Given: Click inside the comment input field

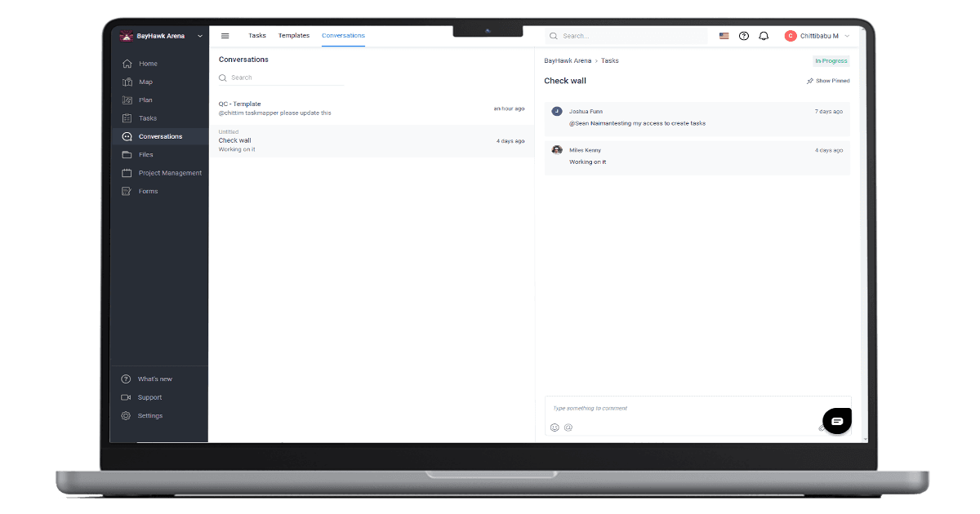Looking at the screenshot, I should pos(653,408).
